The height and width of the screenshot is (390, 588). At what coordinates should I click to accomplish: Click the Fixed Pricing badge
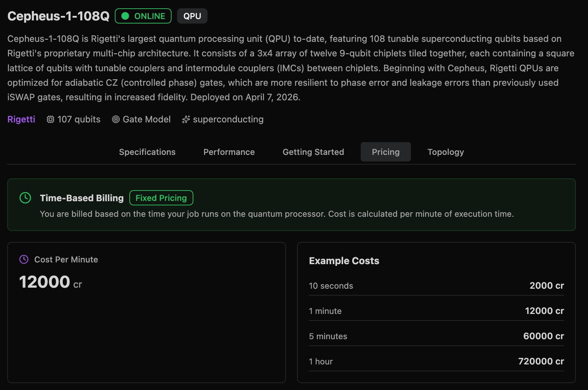click(x=161, y=198)
